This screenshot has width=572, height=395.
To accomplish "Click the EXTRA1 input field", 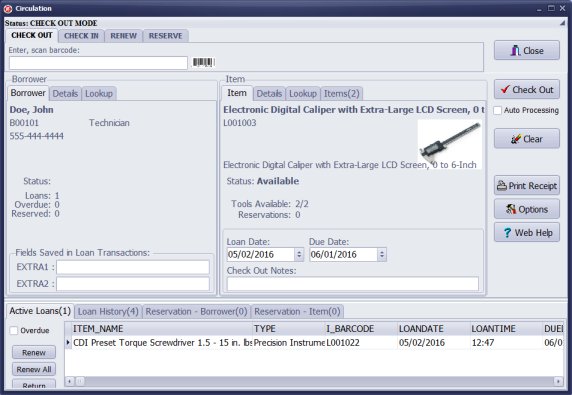I will click(x=133, y=267).
